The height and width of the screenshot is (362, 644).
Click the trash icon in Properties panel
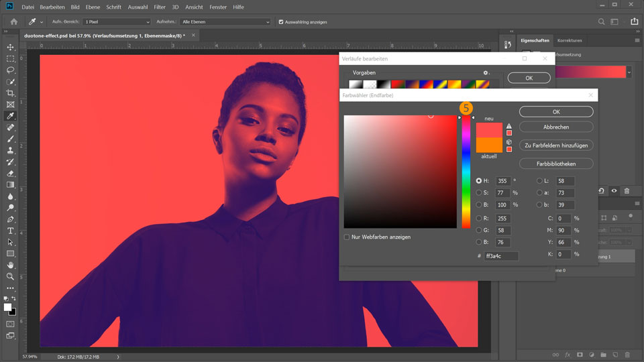(x=627, y=191)
